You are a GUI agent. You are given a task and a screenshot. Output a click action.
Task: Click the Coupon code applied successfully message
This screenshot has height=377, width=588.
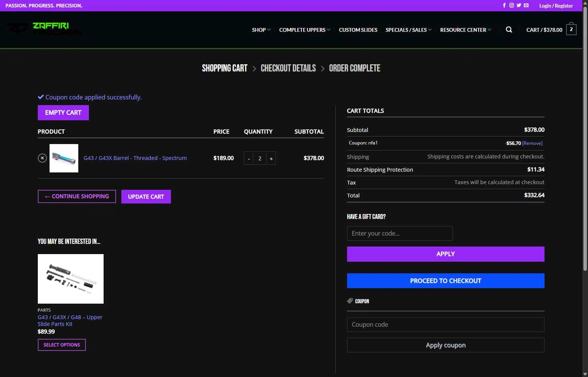[90, 97]
